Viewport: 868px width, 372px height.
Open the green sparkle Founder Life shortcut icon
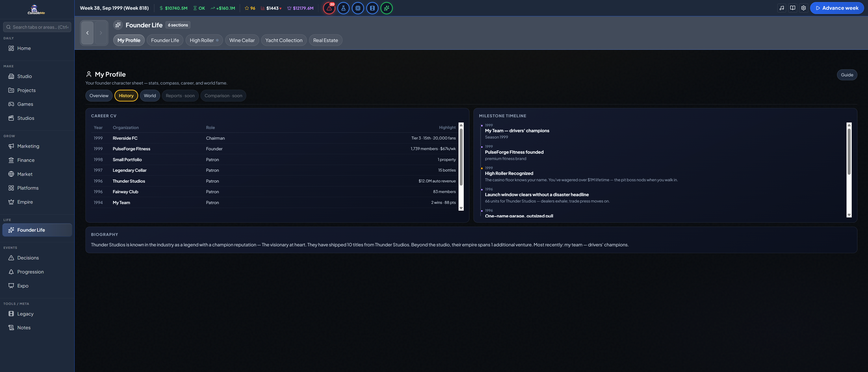click(386, 8)
